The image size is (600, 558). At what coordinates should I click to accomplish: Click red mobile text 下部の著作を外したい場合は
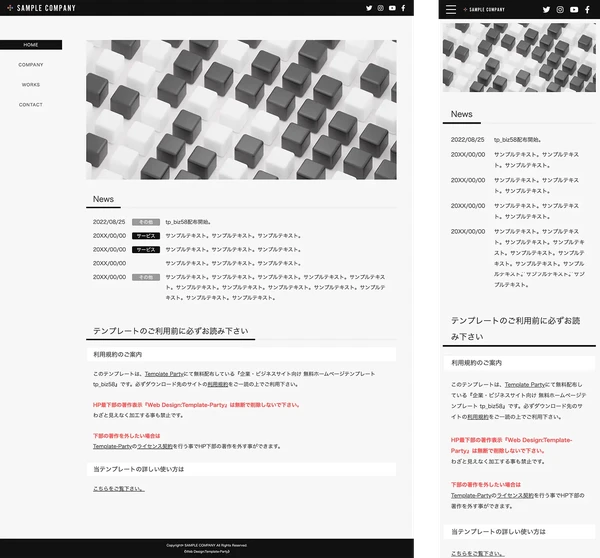click(486, 485)
